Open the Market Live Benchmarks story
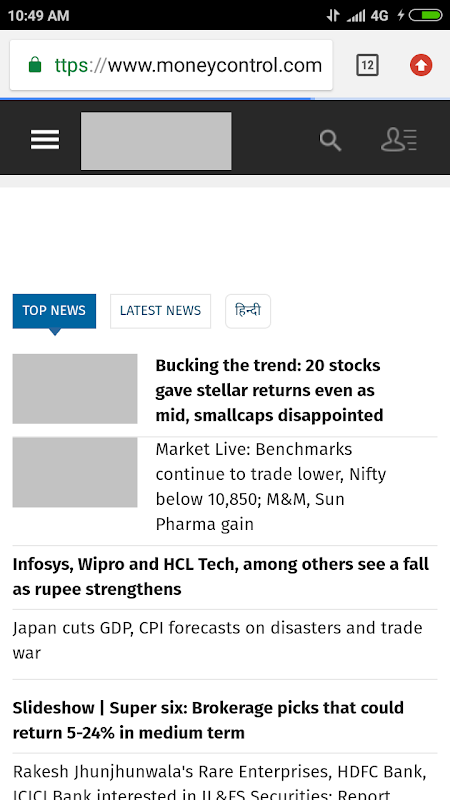The image size is (450, 800). (x=271, y=486)
